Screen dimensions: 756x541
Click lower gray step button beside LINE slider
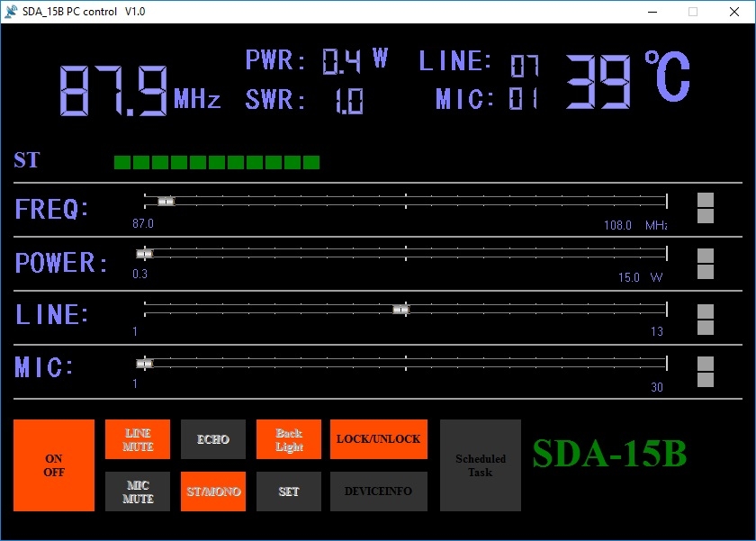[706, 327]
